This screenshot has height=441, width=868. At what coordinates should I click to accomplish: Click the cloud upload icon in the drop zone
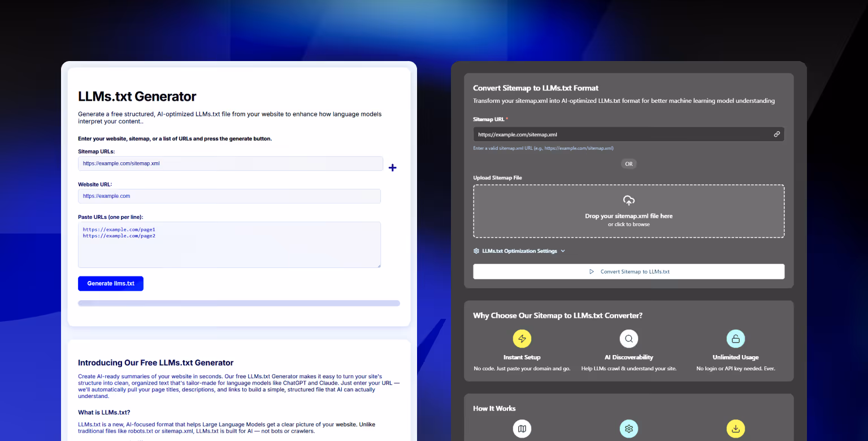[x=628, y=200]
